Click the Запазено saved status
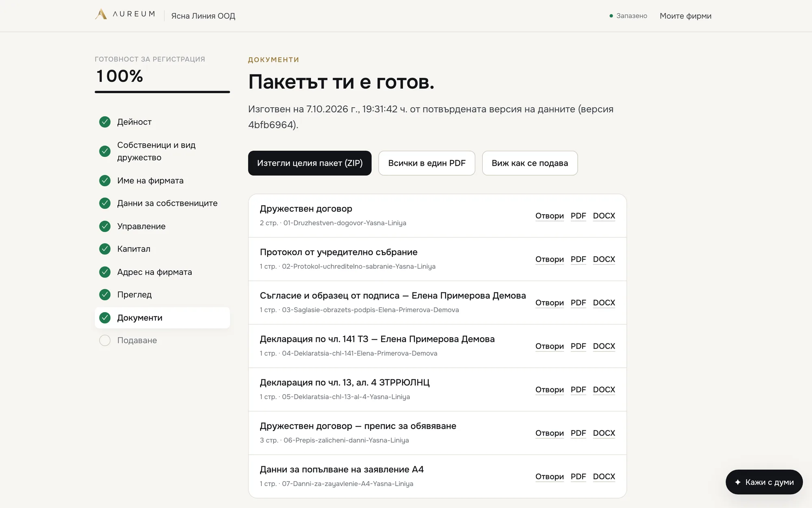 pos(628,16)
